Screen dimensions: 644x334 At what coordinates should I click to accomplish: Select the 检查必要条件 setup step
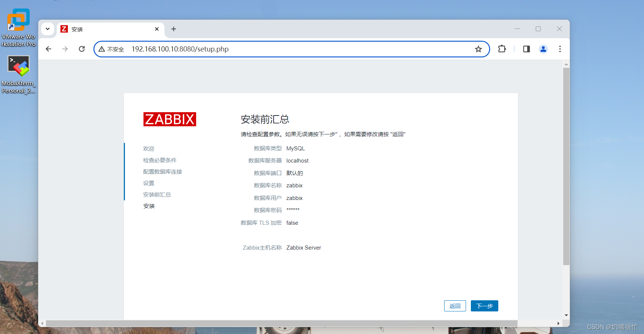click(160, 160)
